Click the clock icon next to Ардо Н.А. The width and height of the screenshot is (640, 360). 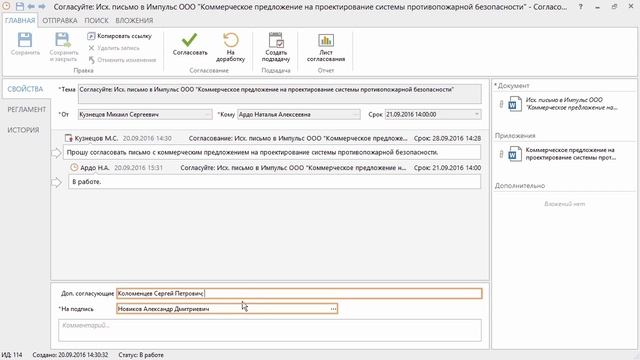pos(74,167)
